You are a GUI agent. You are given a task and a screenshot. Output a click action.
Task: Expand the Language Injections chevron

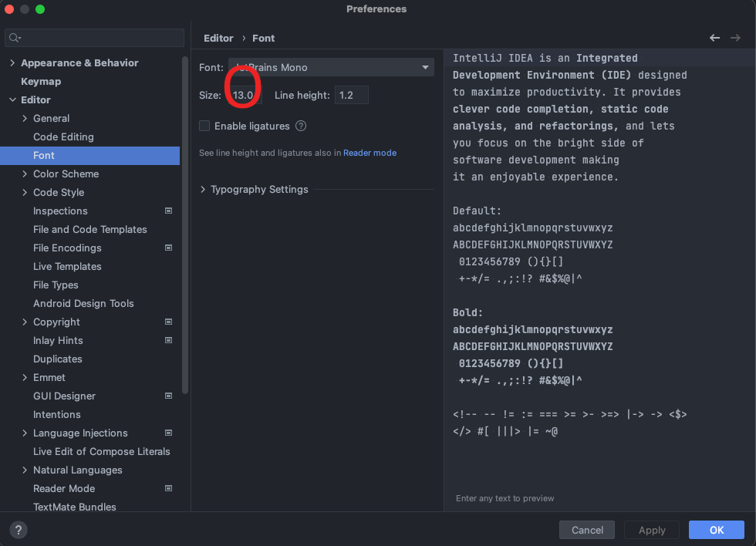tap(25, 433)
